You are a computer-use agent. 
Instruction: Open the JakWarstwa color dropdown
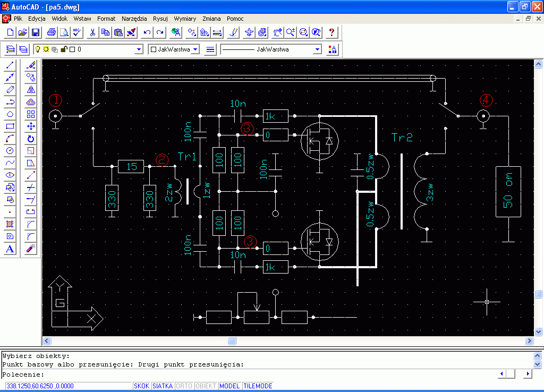pyautogui.click(x=195, y=49)
